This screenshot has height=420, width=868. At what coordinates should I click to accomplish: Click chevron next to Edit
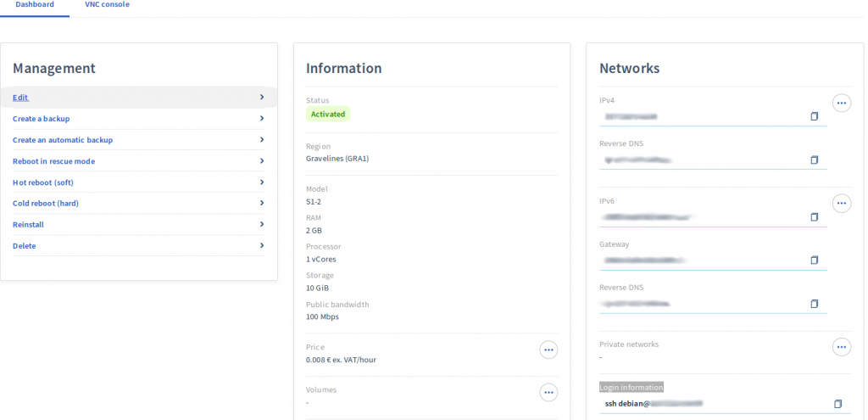pyautogui.click(x=261, y=97)
